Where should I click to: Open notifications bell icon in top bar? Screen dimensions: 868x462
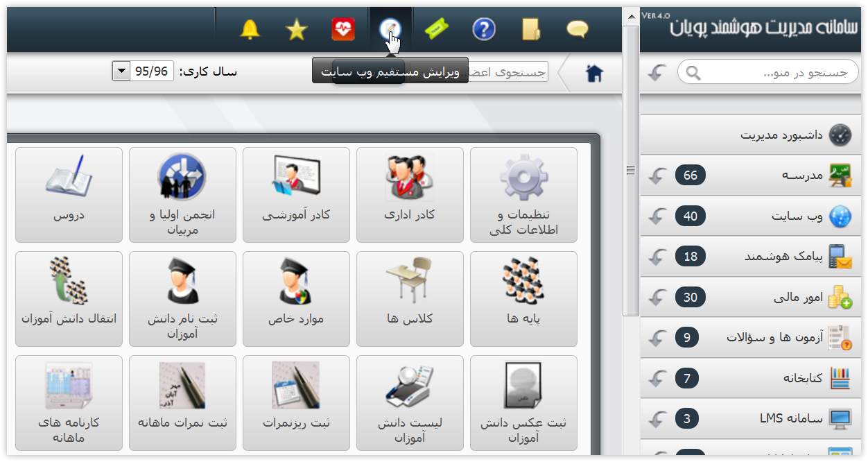pos(250,30)
